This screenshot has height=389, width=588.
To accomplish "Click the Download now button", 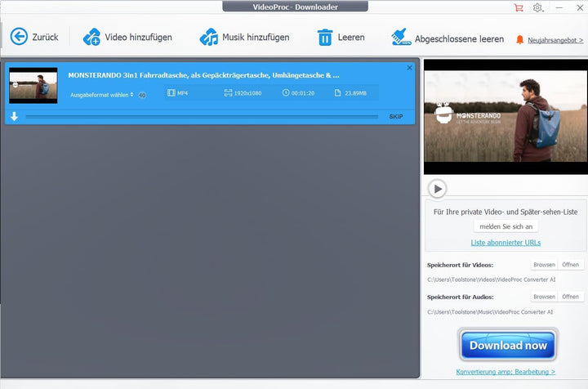I will 507,345.
